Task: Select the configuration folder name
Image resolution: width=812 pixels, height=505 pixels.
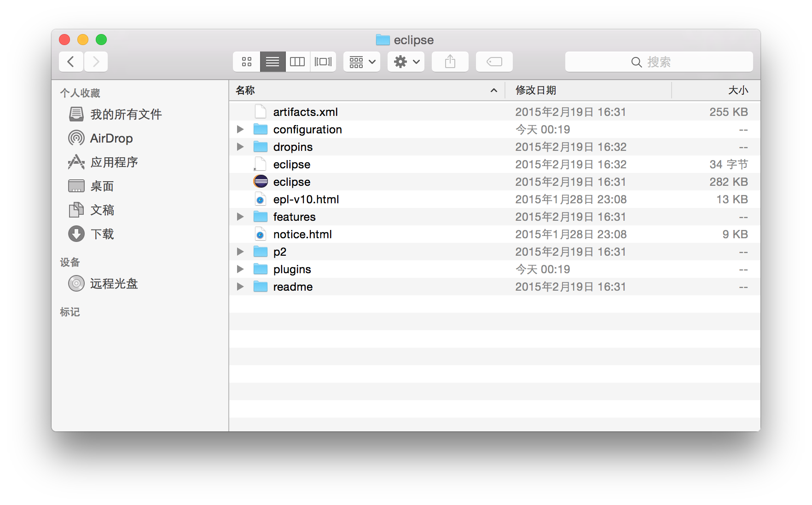Action: (x=307, y=129)
